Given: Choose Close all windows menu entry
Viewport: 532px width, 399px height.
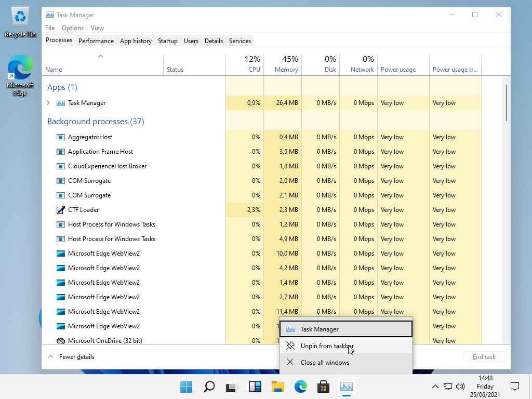Looking at the screenshot, I should pos(325,363).
